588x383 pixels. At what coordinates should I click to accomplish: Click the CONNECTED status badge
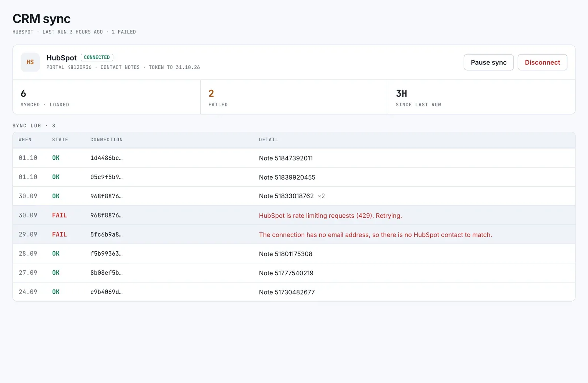pyautogui.click(x=97, y=57)
